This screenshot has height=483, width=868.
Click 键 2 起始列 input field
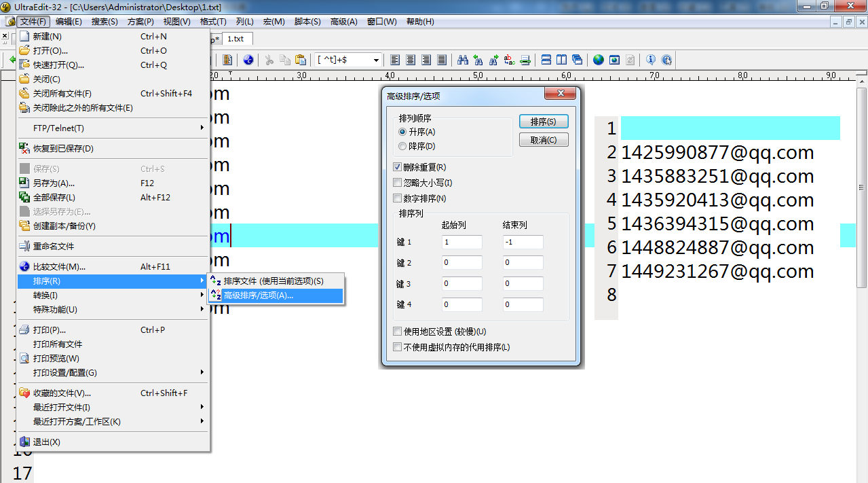(461, 262)
